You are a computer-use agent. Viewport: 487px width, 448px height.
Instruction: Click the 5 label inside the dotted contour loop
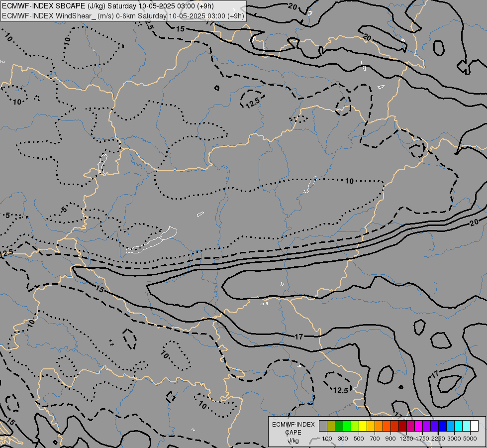[64, 210]
